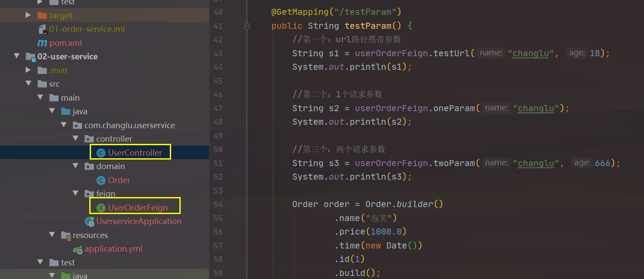Collapse the feign package
644x279 pixels.
click(75, 194)
